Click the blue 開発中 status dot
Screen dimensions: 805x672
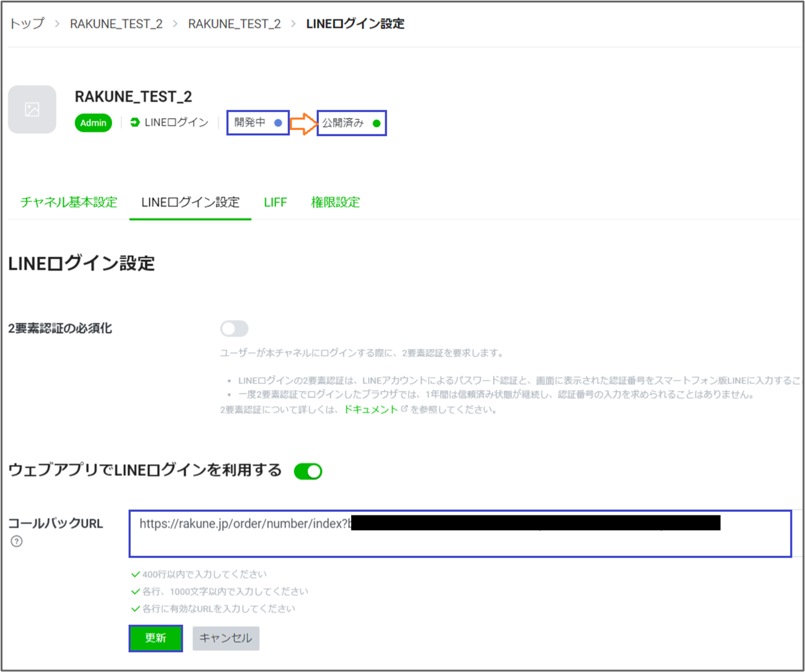tap(278, 123)
